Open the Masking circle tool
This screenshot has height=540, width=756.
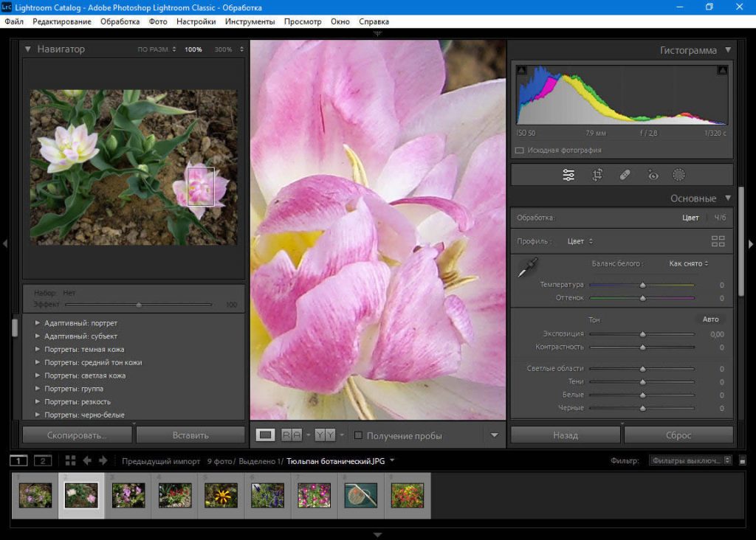tap(679, 175)
